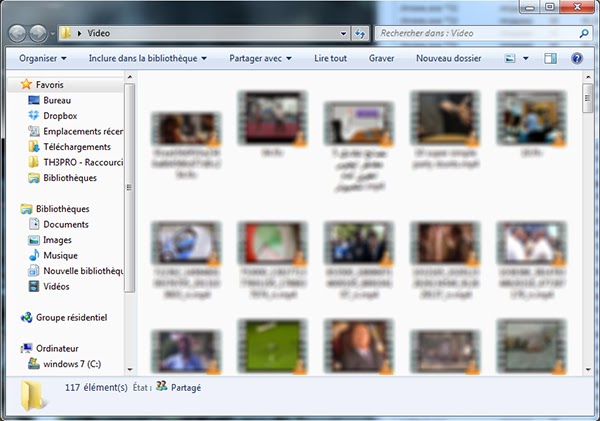Click the Groupe résidentiel icon
This screenshot has width=600, height=421.
[26, 317]
